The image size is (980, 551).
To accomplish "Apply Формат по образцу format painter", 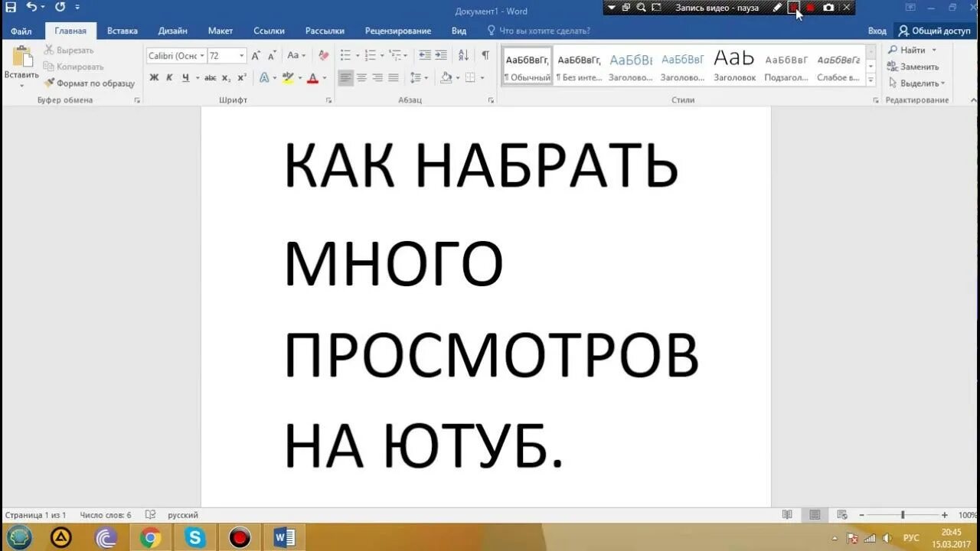I will [x=89, y=83].
